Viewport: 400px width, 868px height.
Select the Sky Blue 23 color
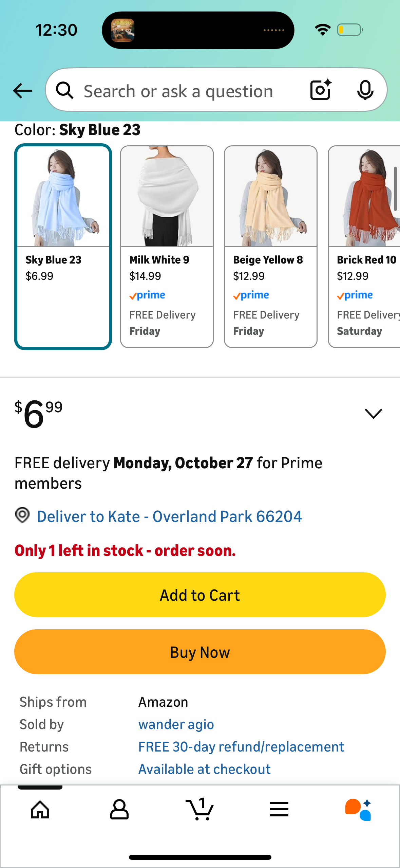click(x=63, y=247)
